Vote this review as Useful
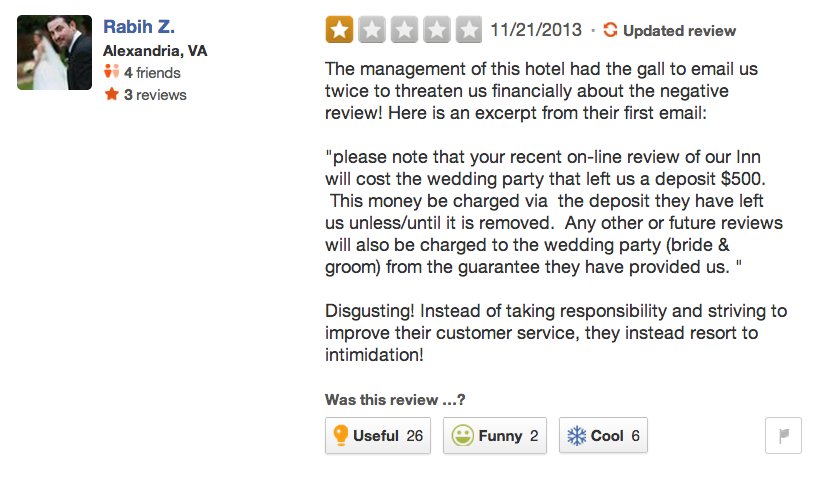Screen dimensions: 821x478 click(378, 436)
